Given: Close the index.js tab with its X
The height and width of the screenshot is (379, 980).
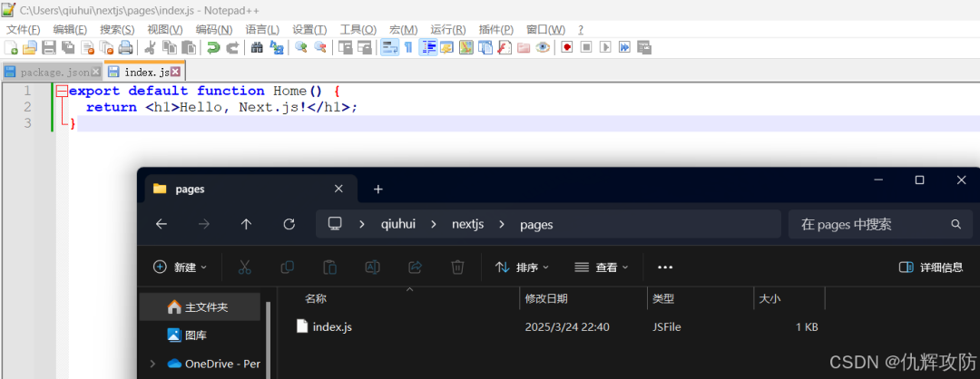Looking at the screenshot, I should tap(176, 72).
